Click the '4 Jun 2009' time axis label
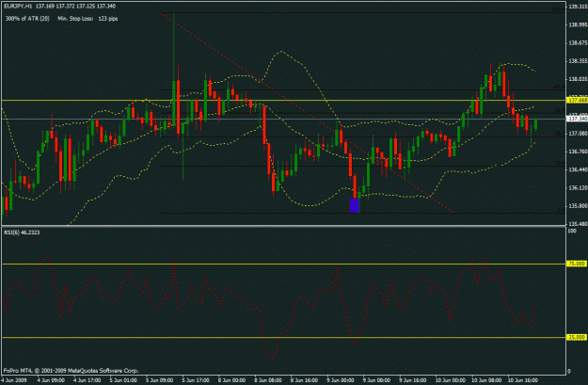588x385 pixels. tap(14, 380)
